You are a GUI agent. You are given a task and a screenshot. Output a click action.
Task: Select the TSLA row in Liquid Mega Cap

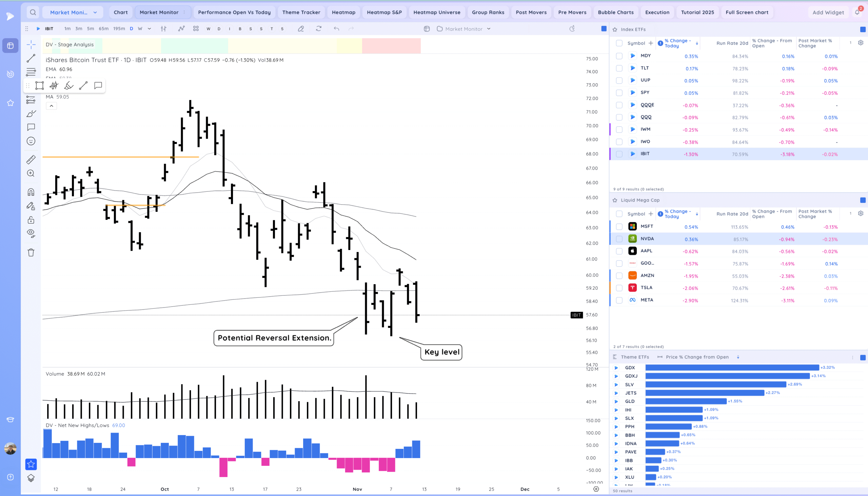(646, 288)
